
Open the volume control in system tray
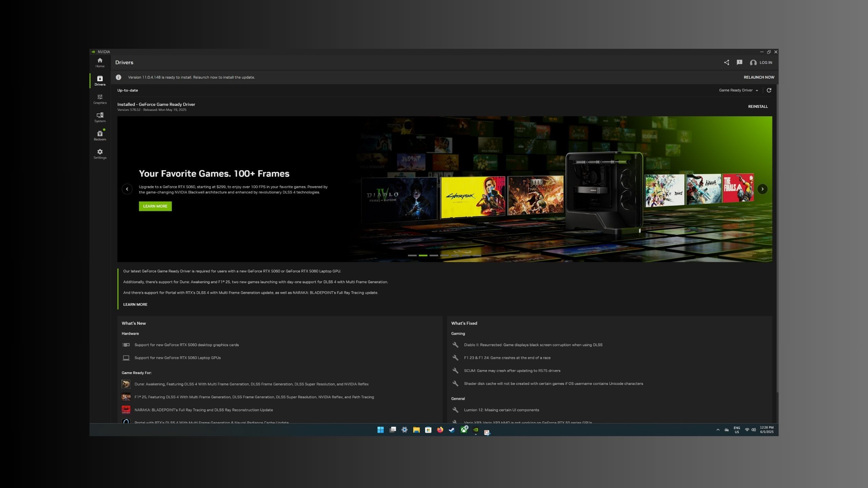[x=753, y=430]
